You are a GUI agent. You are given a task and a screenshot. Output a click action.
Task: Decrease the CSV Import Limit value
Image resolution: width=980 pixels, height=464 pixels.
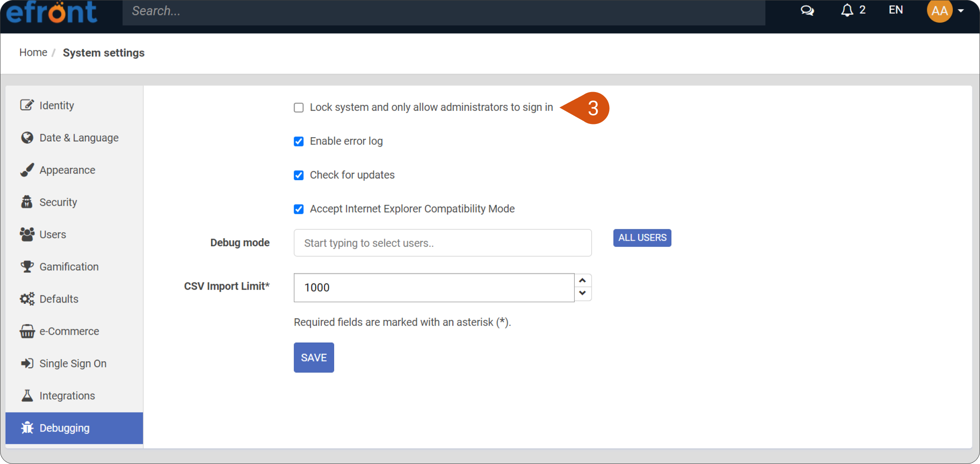coord(582,293)
